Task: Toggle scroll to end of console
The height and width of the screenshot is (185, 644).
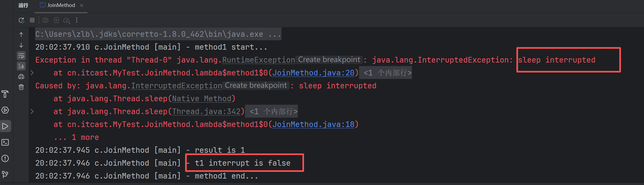Action: coord(21,66)
